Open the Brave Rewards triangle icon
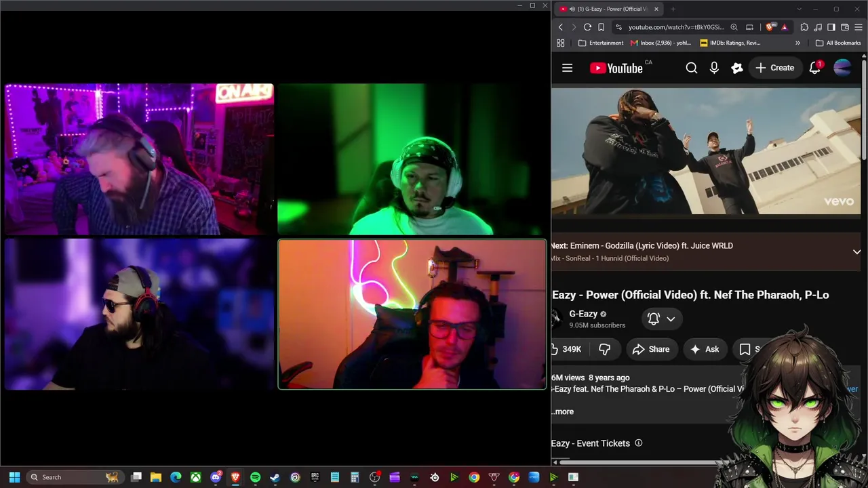Screen dimensions: 868x488 pos(785,27)
